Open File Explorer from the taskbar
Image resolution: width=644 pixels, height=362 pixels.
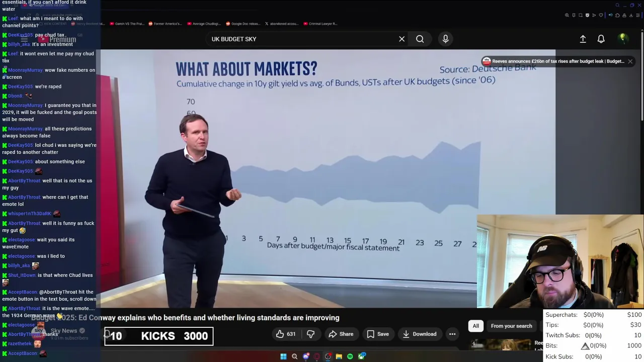pyautogui.click(x=339, y=356)
